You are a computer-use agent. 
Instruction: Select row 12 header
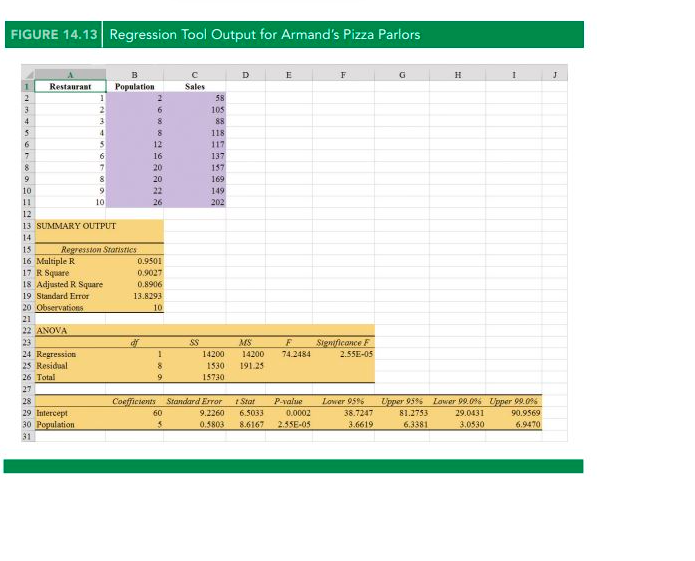[x=27, y=214]
